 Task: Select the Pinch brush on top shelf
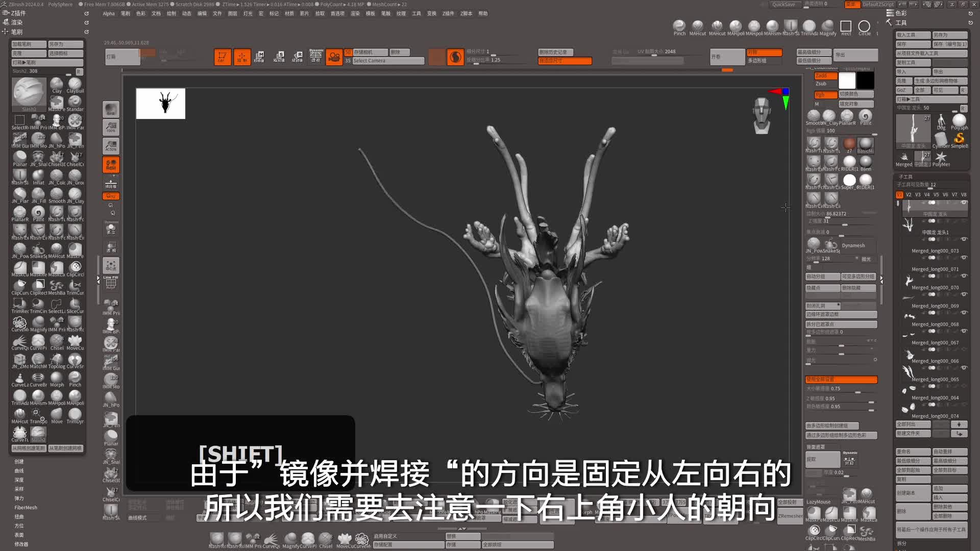(x=679, y=26)
